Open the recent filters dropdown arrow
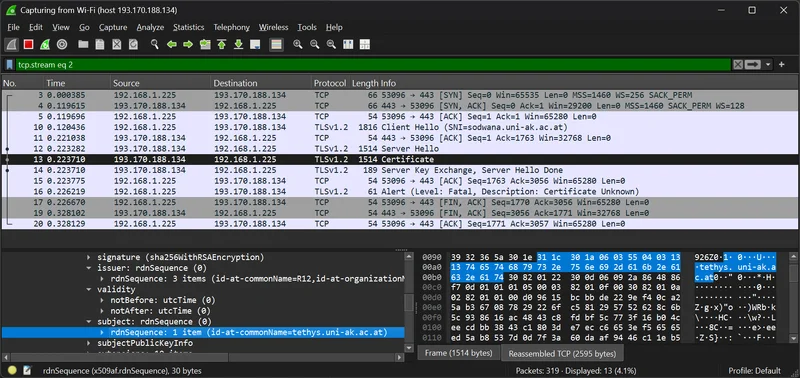This screenshot has height=378, width=800. 767,65
